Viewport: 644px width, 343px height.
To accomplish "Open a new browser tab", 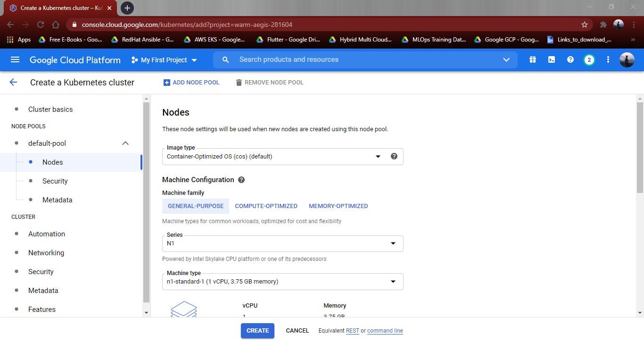I will [127, 8].
